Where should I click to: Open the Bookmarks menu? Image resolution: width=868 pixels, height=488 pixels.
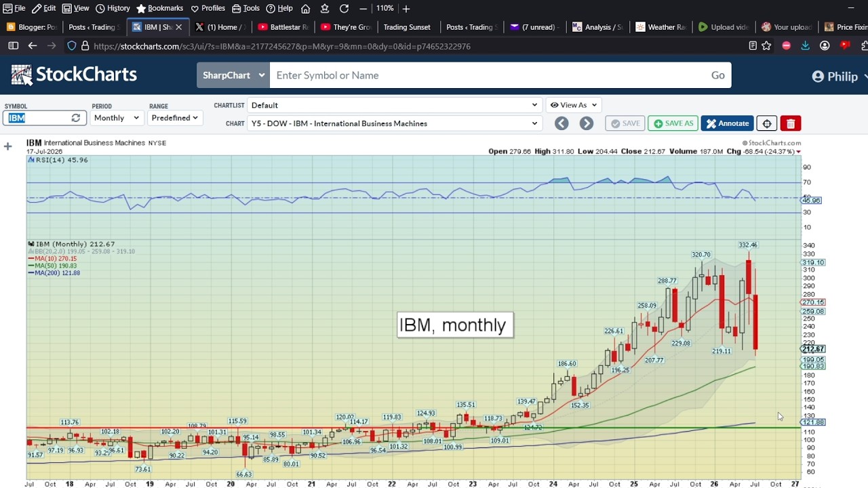point(160,8)
